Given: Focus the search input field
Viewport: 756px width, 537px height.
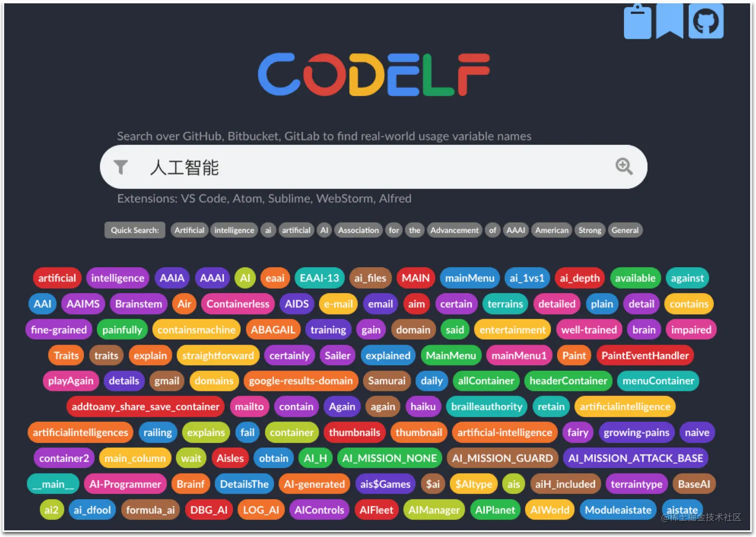Looking at the screenshot, I should tap(373, 167).
